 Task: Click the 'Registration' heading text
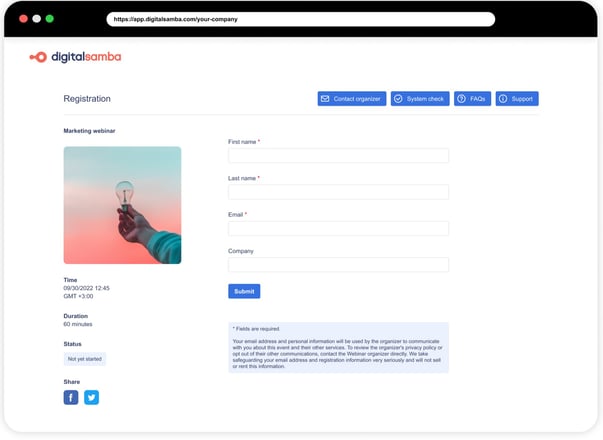[x=87, y=99]
